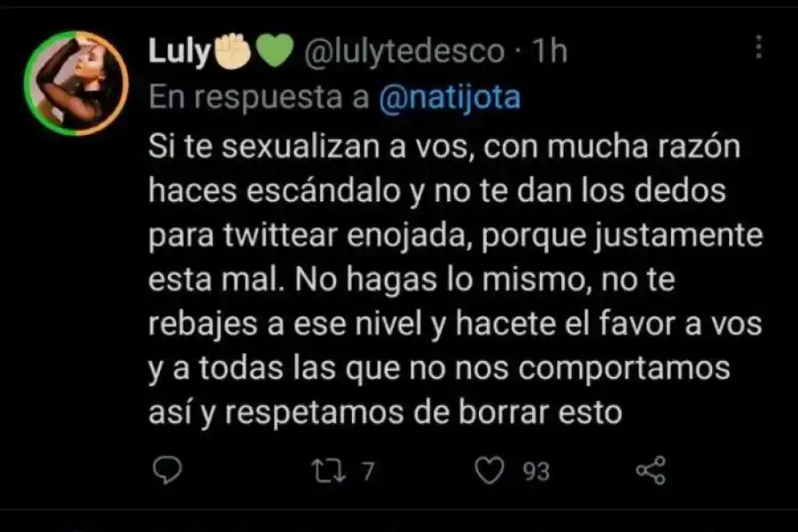
Task: Like the tweet with the heart icon
Action: tap(489, 471)
